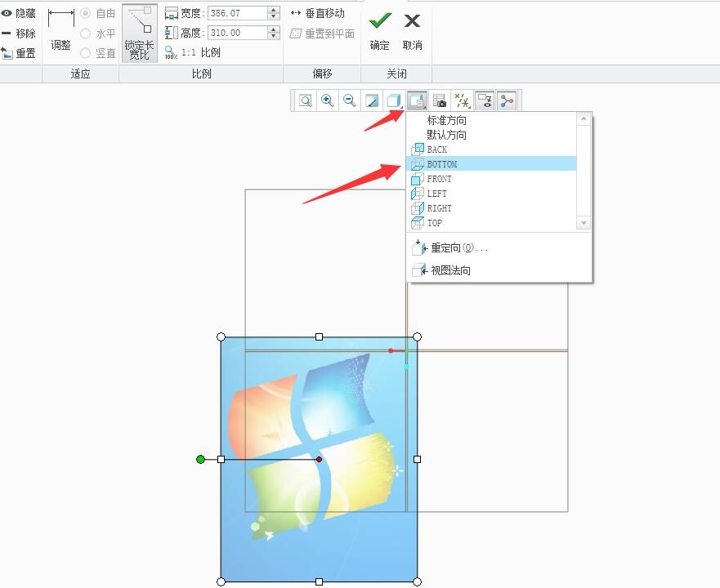Select the 自由 radio button
Viewport: 720px width, 588px height.
85,12
